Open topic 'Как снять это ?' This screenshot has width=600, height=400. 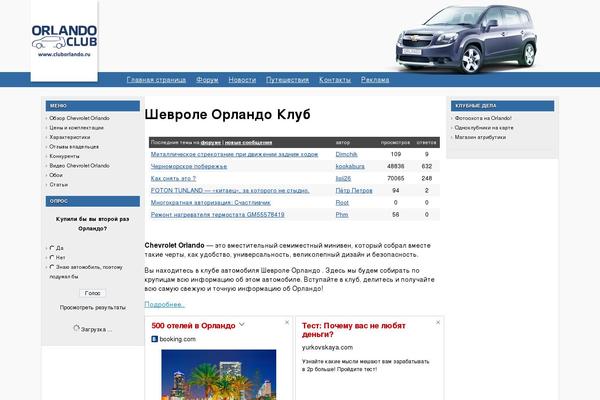tap(173, 178)
